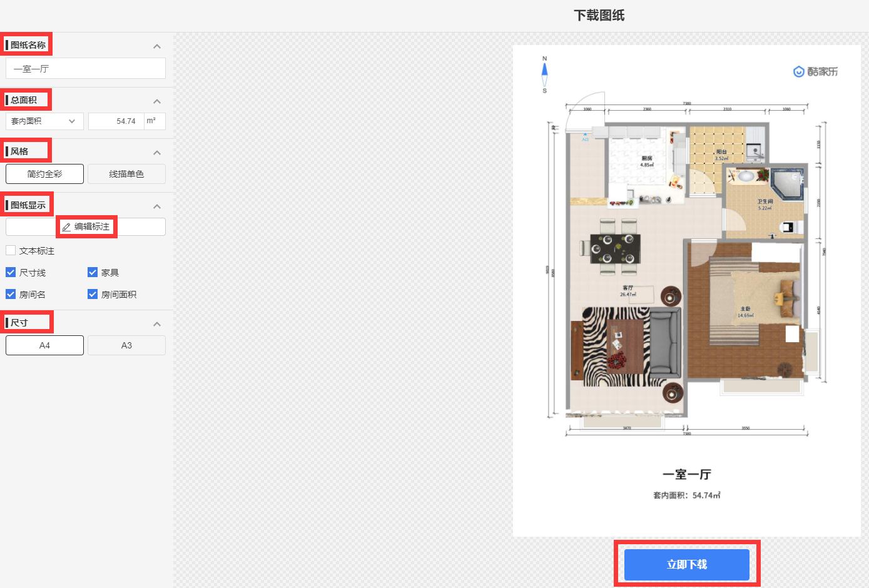The width and height of the screenshot is (869, 588).
Task: Open the 套内面积 dropdown
Action: pos(44,121)
